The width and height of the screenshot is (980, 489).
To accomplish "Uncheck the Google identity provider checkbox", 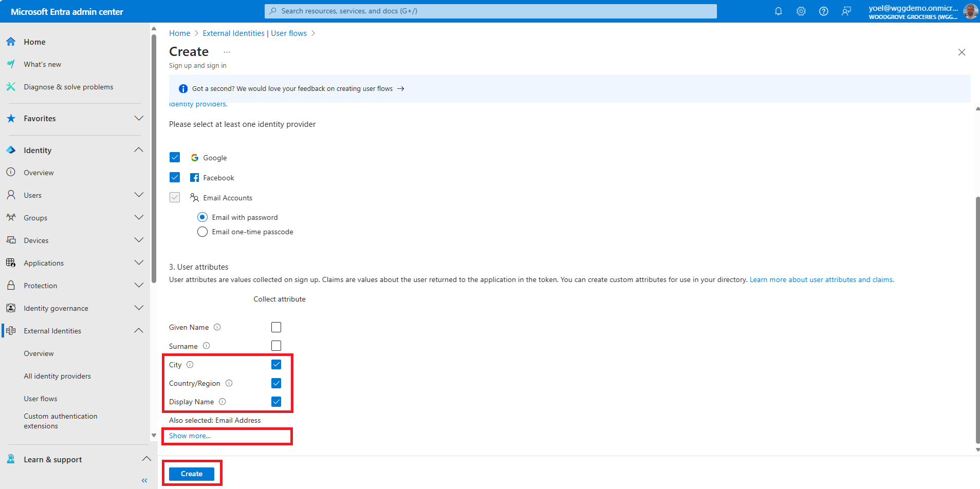I will click(x=175, y=157).
